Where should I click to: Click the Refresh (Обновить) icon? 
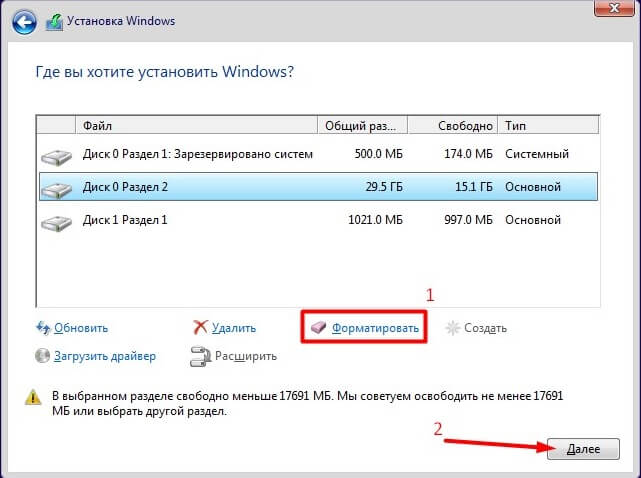click(x=43, y=328)
